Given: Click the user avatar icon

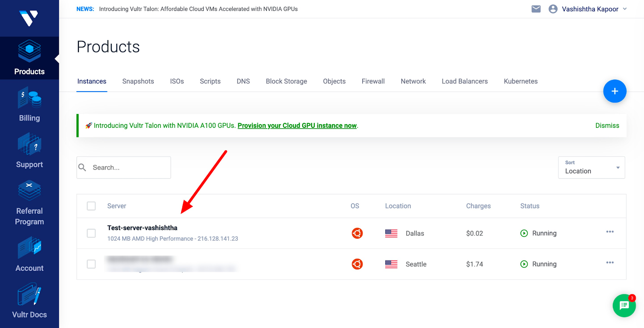Looking at the screenshot, I should click(x=553, y=9).
